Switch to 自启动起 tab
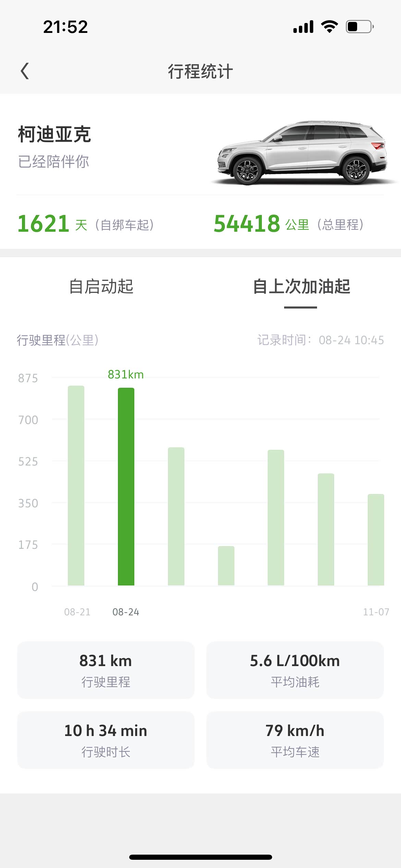The width and height of the screenshot is (401, 868). pyautogui.click(x=101, y=287)
